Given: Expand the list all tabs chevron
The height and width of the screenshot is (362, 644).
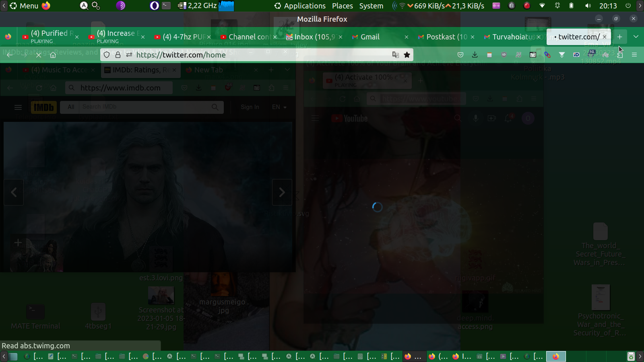Looking at the screenshot, I should tap(636, 37).
